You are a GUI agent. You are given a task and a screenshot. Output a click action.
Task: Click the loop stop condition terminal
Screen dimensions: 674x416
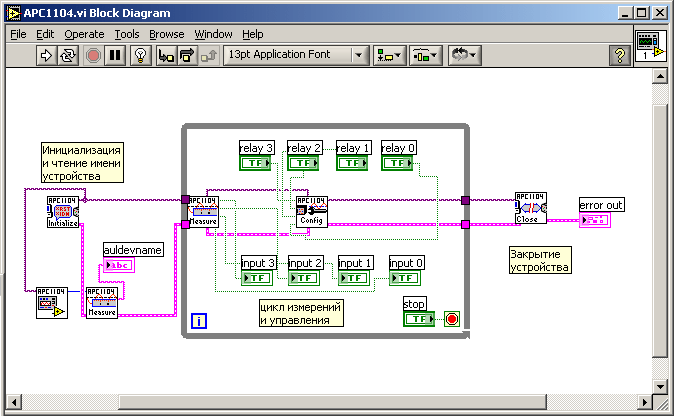point(451,320)
